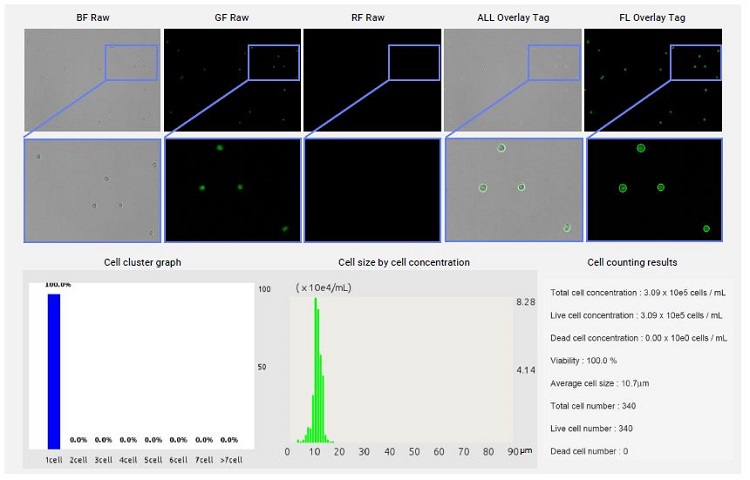
Task: Click the "Live cell number : 340" line
Action: tap(591, 428)
